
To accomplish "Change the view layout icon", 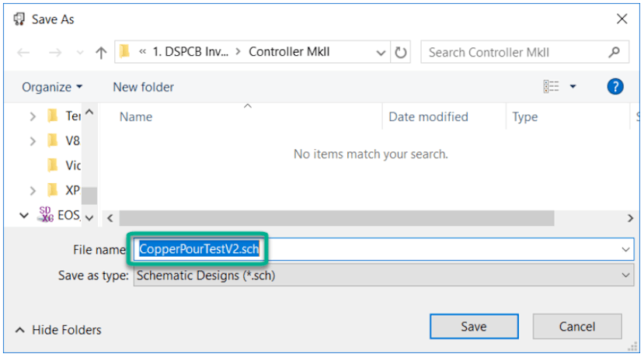I will [x=552, y=87].
